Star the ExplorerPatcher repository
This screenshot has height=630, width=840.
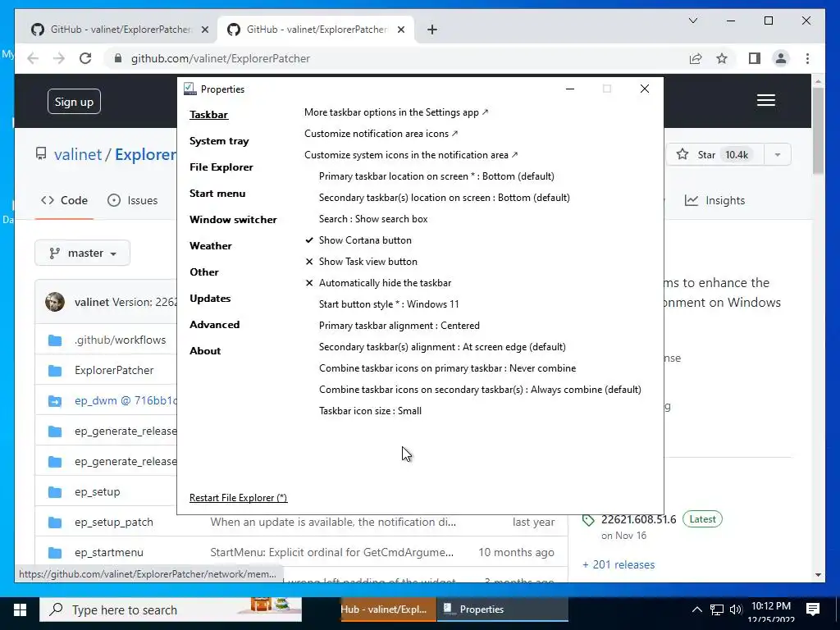(x=714, y=155)
